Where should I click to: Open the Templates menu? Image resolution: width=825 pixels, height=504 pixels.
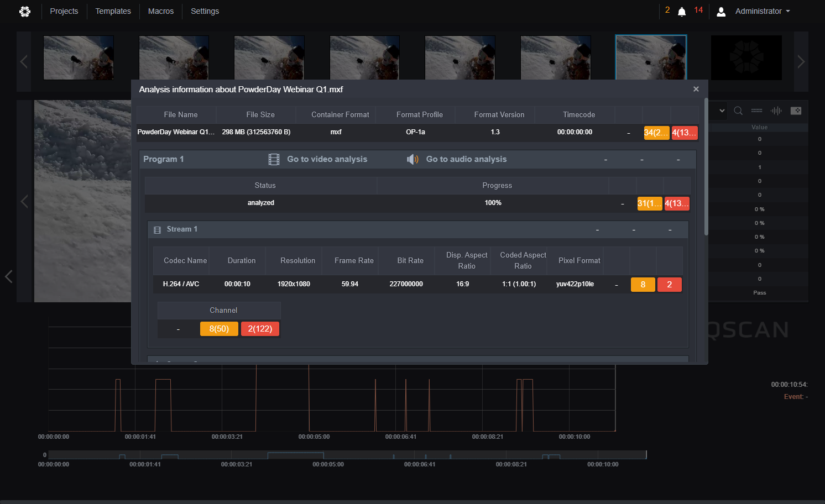pyautogui.click(x=113, y=11)
